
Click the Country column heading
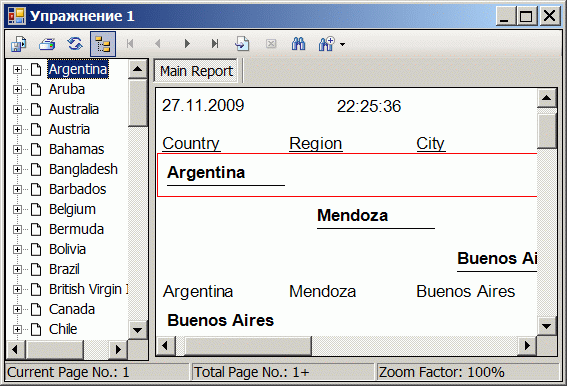pos(191,144)
